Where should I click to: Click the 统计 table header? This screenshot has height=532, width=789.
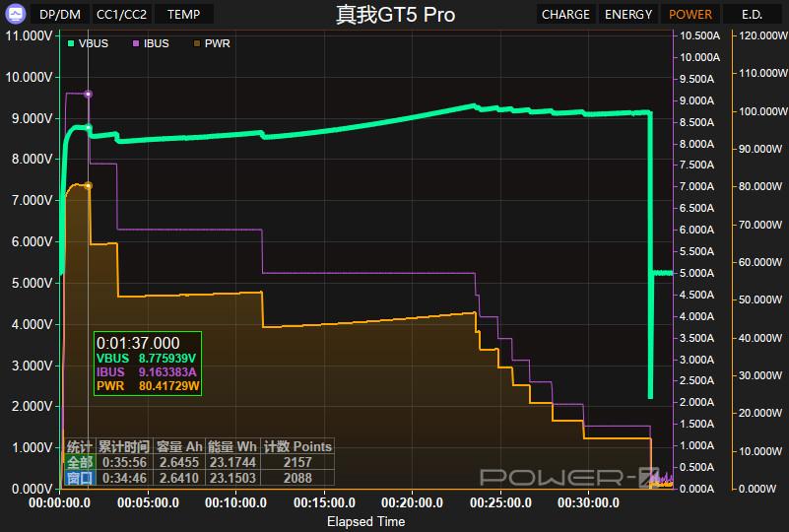pos(80,446)
